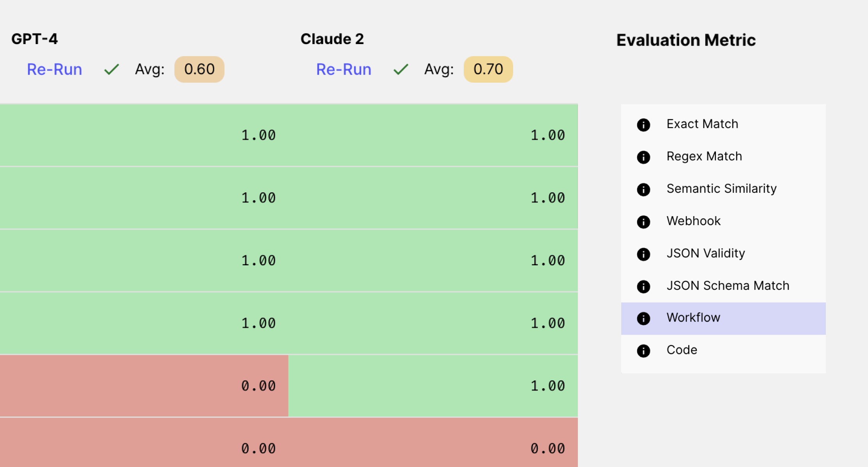Click the info icon next to Workflow
This screenshot has height=467, width=868.
coord(643,318)
